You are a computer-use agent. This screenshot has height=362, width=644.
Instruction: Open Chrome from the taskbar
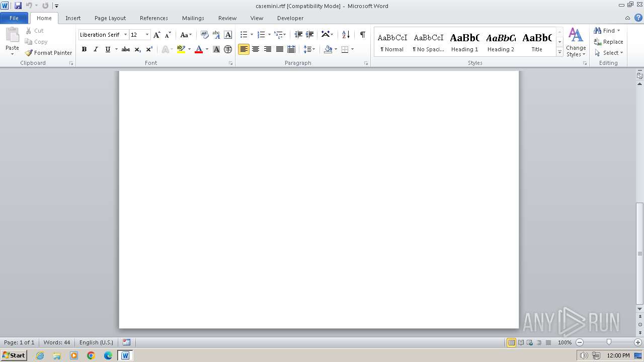point(91,355)
